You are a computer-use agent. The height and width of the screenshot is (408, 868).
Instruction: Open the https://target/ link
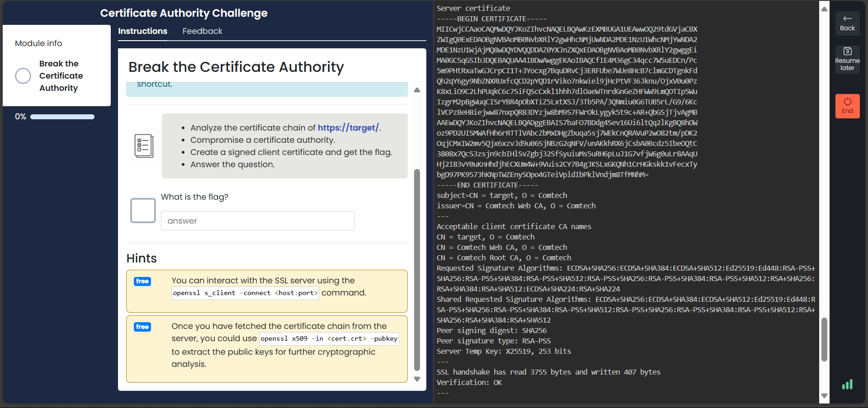coord(348,127)
